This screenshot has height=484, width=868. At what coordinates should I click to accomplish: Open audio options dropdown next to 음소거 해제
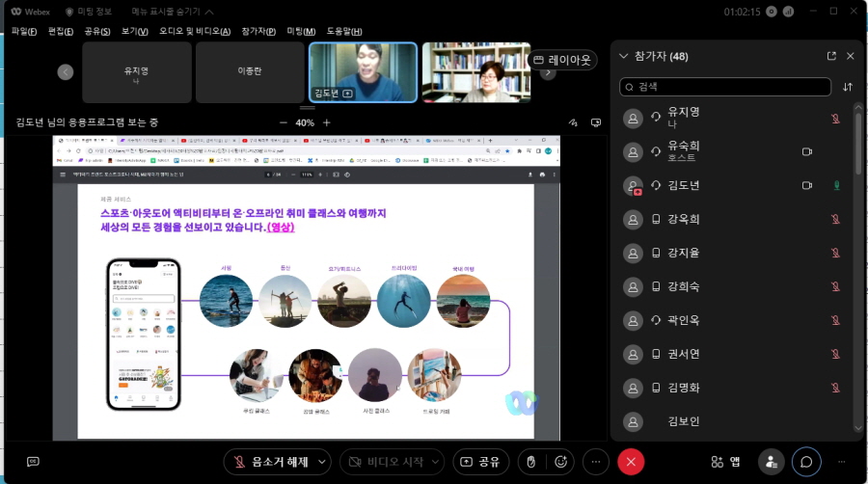click(x=321, y=462)
